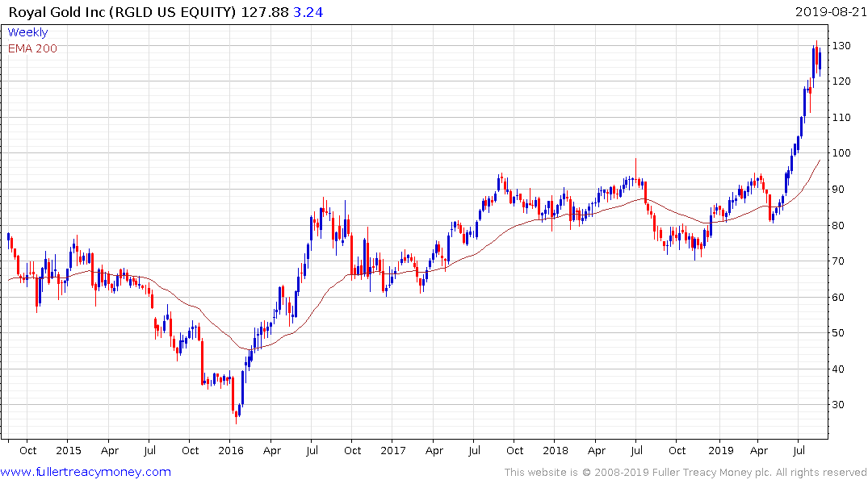This screenshot has width=868, height=484.
Task: Click the 100 price axis label
Action: pos(841,153)
